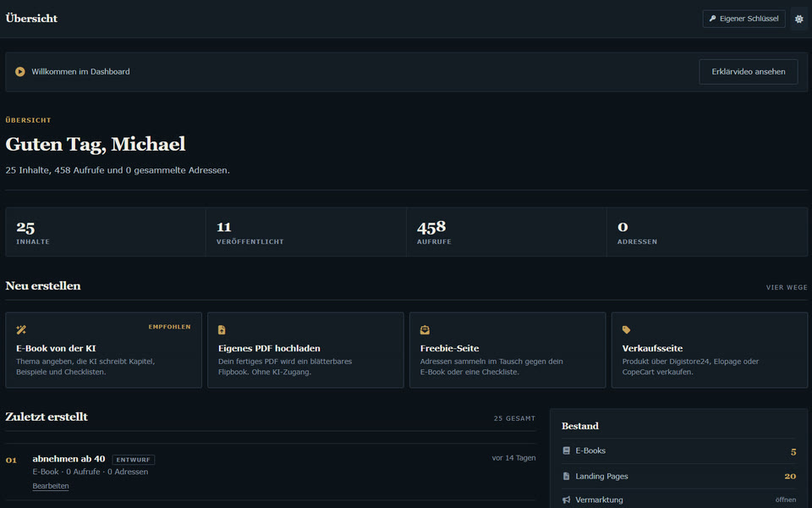The width and height of the screenshot is (812, 508).
Task: Open the abnehmen ab 40 entry title
Action: coord(69,459)
